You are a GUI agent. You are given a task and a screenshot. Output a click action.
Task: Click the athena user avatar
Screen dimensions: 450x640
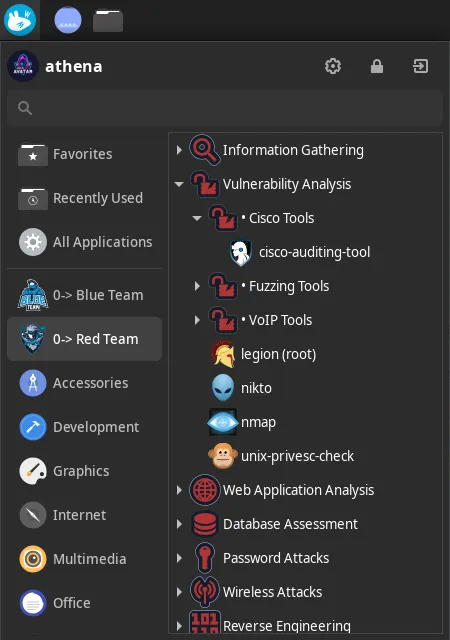pyautogui.click(x=23, y=66)
